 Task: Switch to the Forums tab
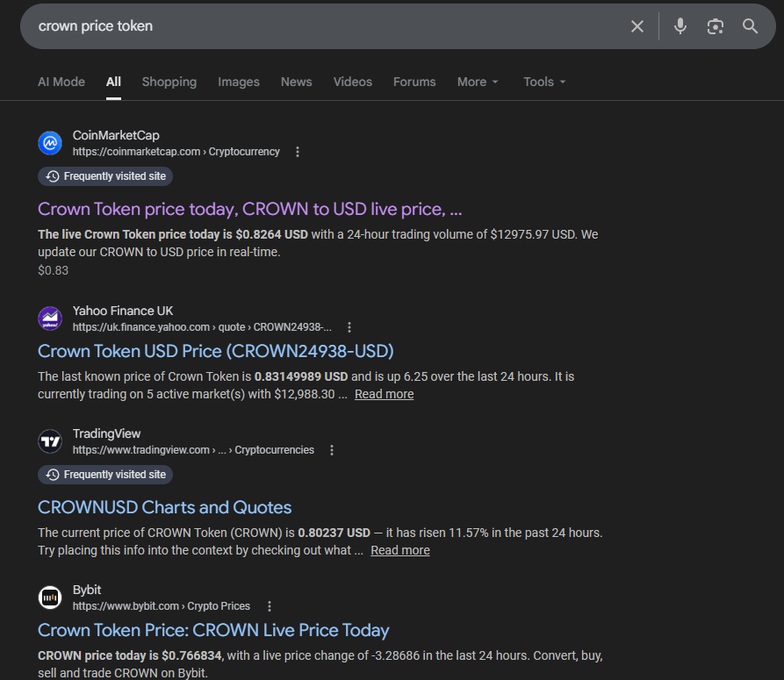[414, 82]
